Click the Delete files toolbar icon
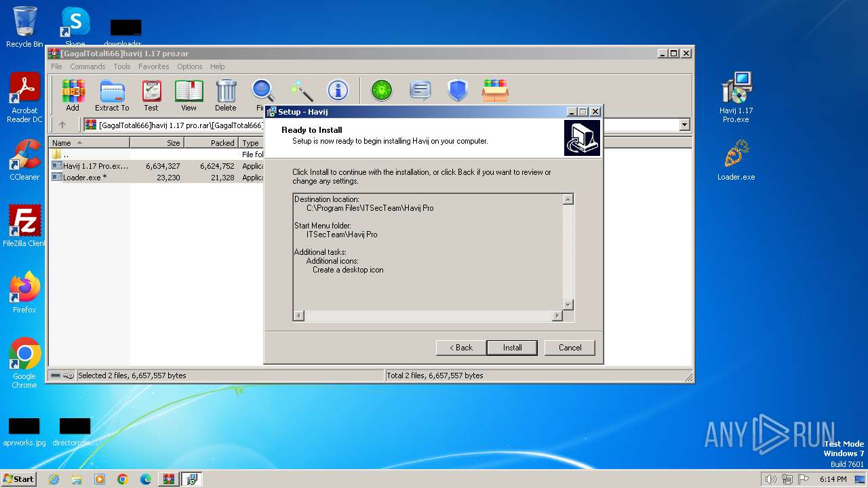The width and height of the screenshot is (868, 488). coord(226,95)
